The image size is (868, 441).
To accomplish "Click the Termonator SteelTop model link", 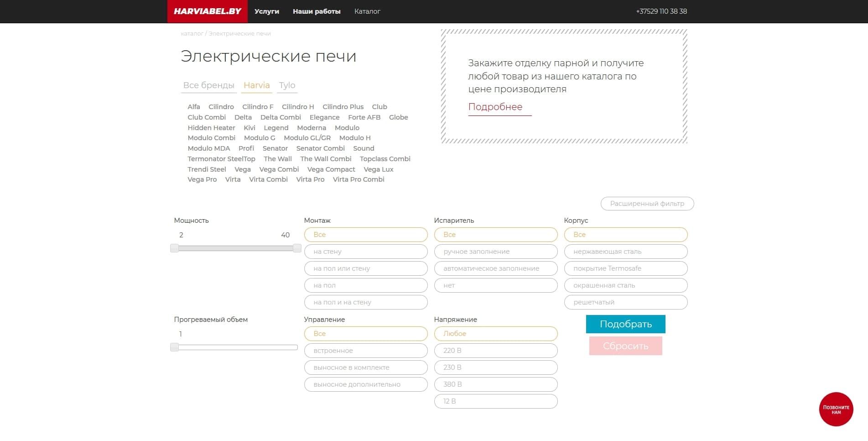I will pyautogui.click(x=221, y=159).
